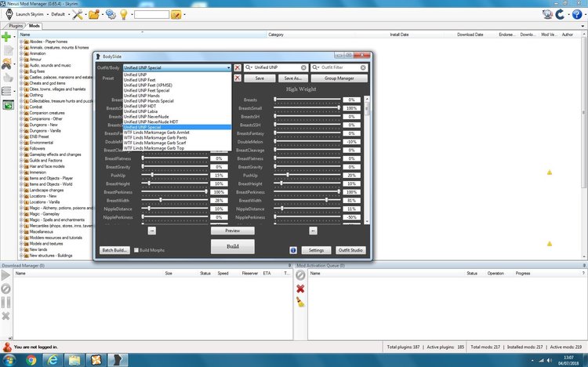
Task: Click the refresh arrow icon top right
Action: 560,14
